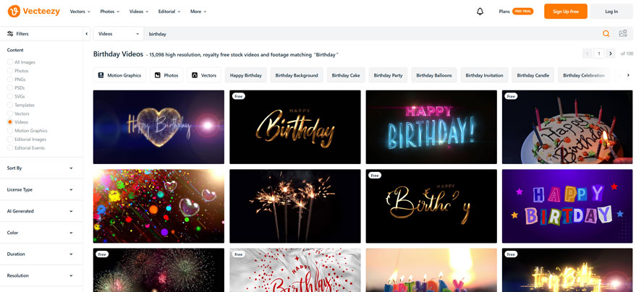Click the Photos tag button

click(166, 75)
